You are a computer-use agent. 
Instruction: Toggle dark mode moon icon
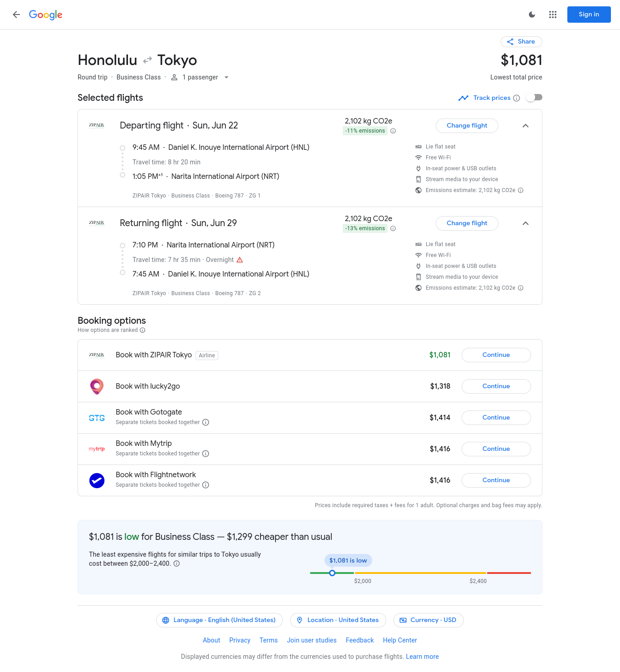[x=532, y=15]
